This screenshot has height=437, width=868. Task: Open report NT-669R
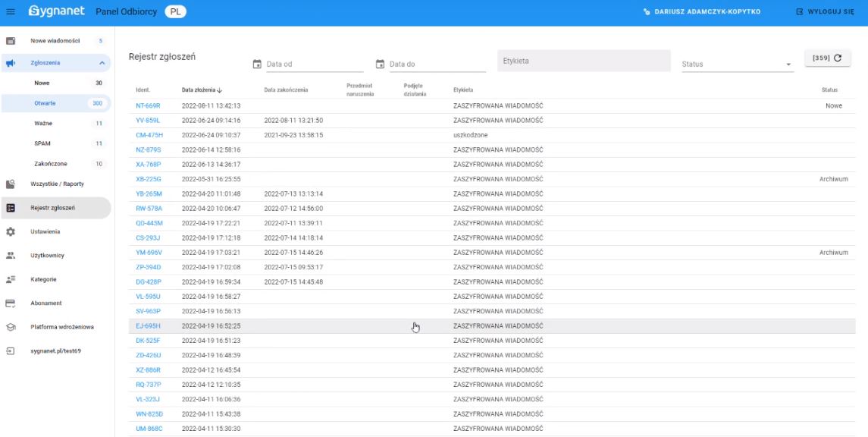148,105
